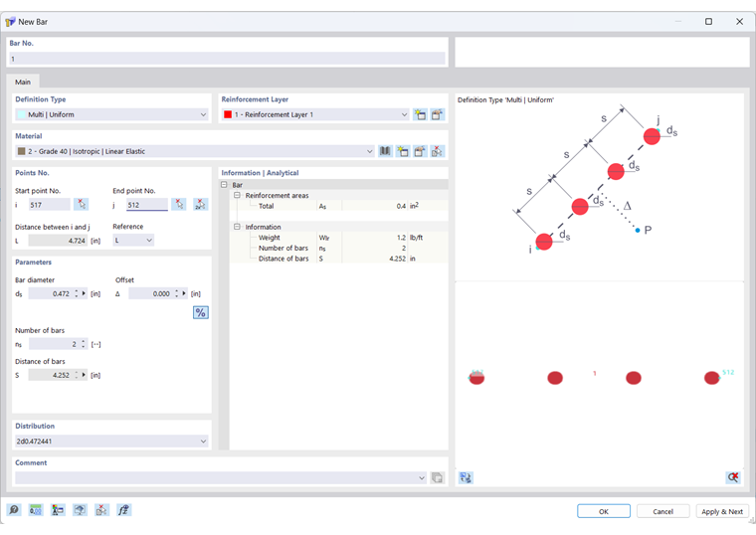Toggle the percent offset button
The image size is (756, 535).
point(201,313)
